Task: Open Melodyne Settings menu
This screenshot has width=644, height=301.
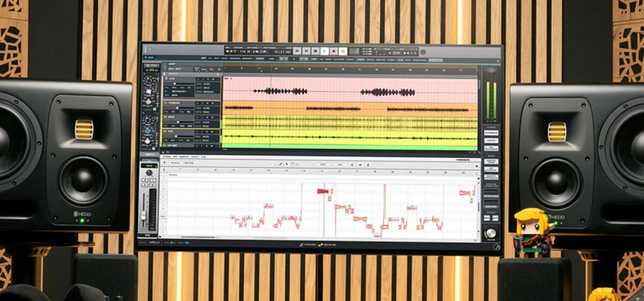Action: pos(166,156)
